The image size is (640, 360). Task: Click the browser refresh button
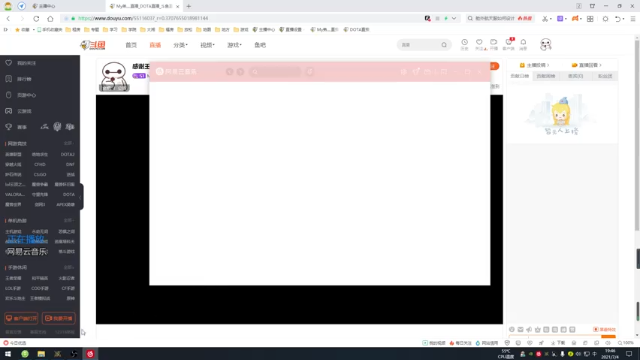[x=36, y=18]
